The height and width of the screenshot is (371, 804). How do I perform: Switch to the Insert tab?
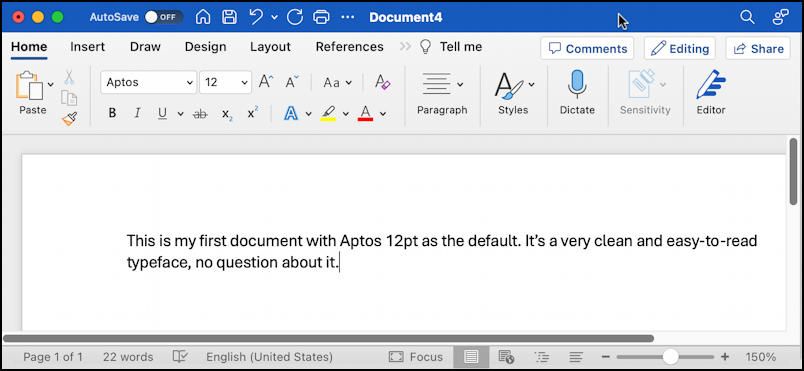click(x=88, y=47)
